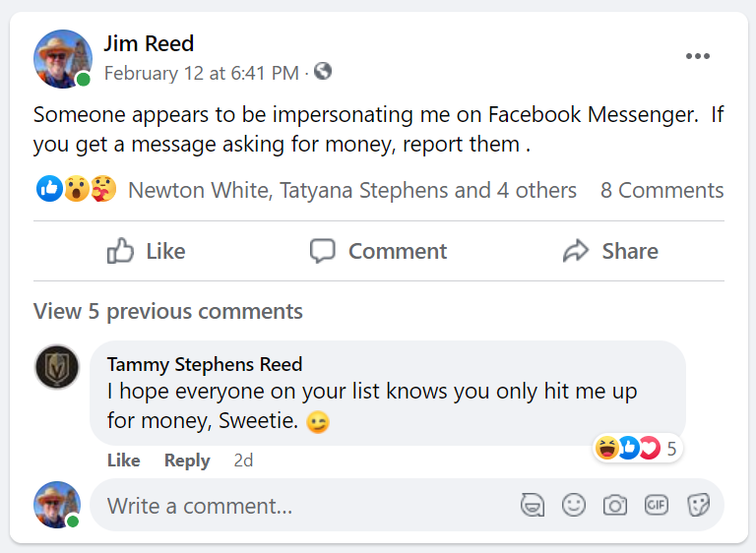This screenshot has width=756, height=553.
Task: Open the avatar sticker picker in comment box
Action: (x=533, y=505)
